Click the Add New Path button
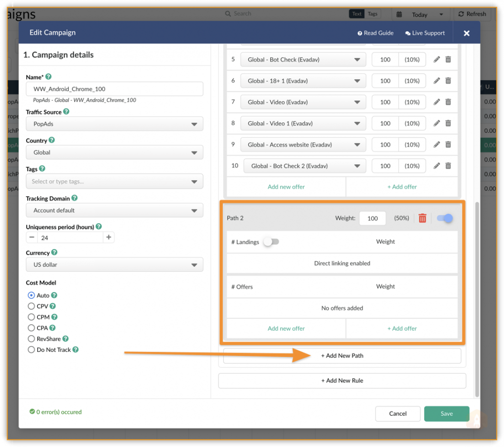Screen dimensions: 504x447 [x=342, y=356]
